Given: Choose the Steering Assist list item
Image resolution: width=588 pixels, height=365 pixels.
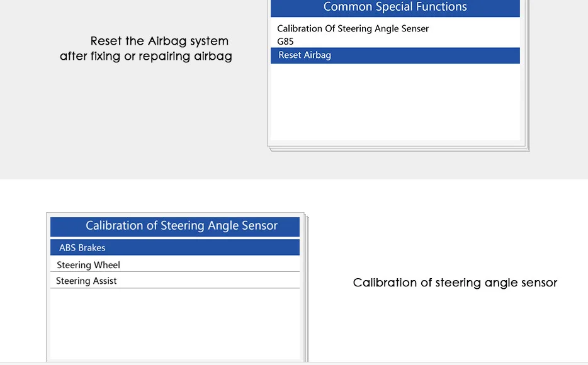Looking at the screenshot, I should point(175,280).
